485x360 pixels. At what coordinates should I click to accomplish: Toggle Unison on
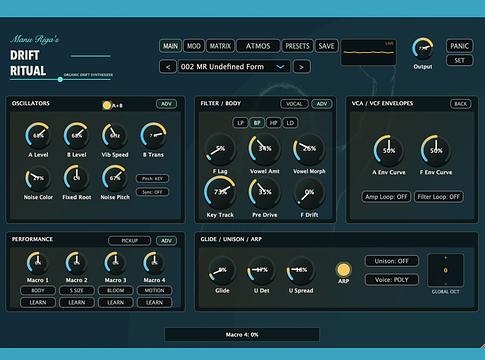392,261
